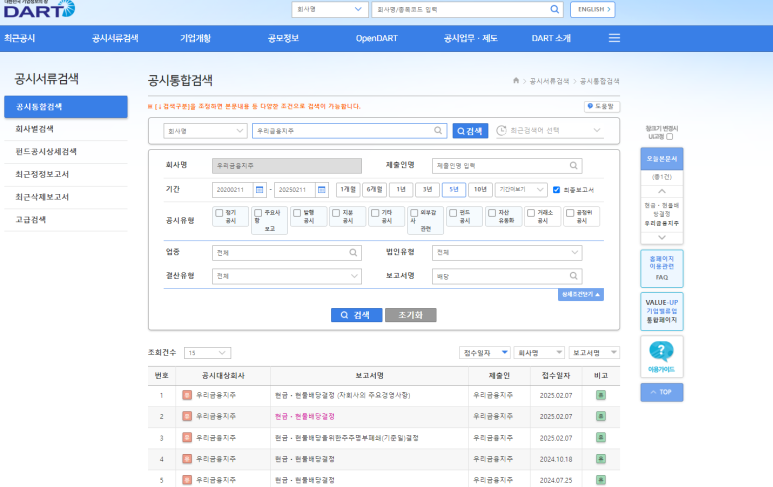Open the 결산유형 dropdown
The image size is (773, 487).
tap(286, 276)
